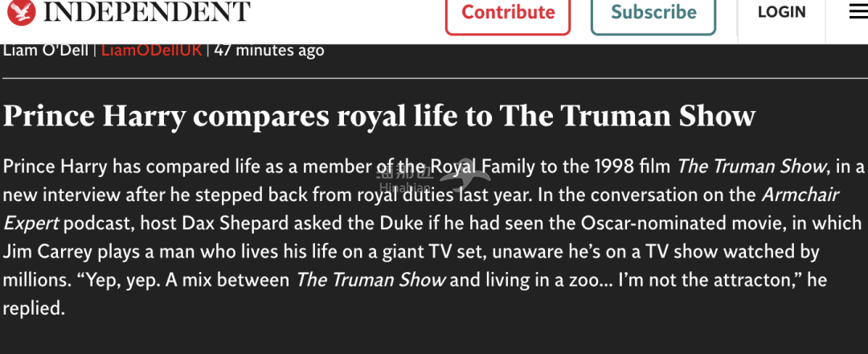868x354 pixels.
Task: Click The Truman Show inside the quote
Action: pyautogui.click(x=371, y=280)
